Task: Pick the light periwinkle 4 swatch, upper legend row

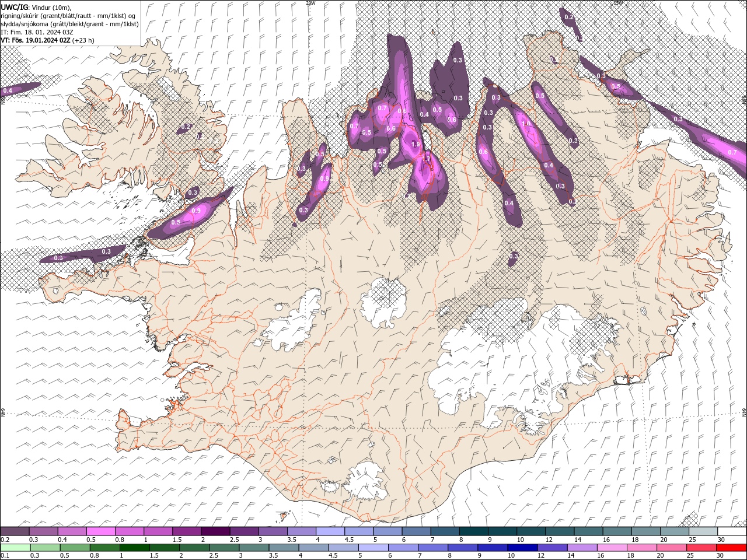Action: pyautogui.click(x=330, y=531)
